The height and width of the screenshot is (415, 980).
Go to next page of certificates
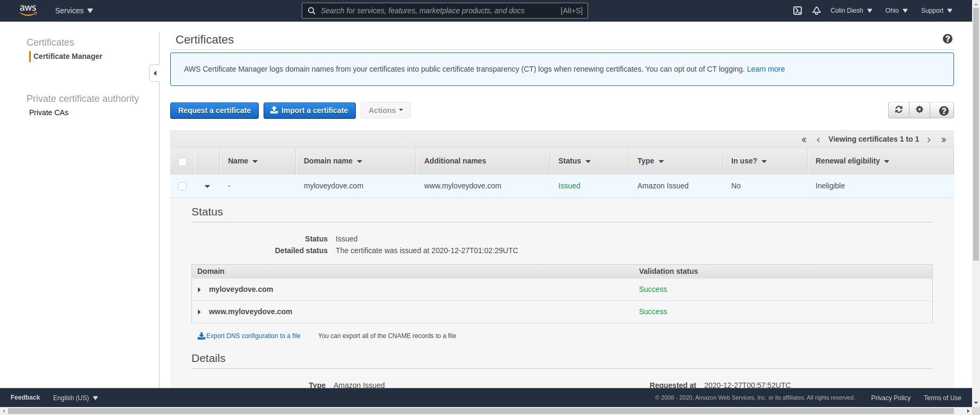(x=929, y=140)
